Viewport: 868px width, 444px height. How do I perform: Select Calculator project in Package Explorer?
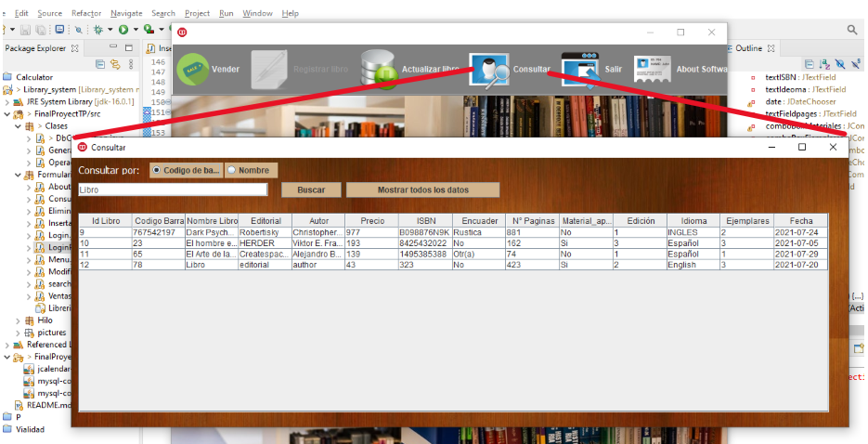tap(34, 77)
